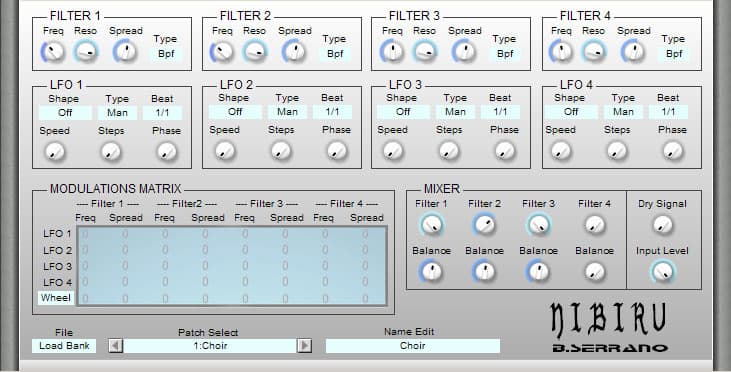Click the previous patch arrow button
731x372 pixels.
(116, 346)
